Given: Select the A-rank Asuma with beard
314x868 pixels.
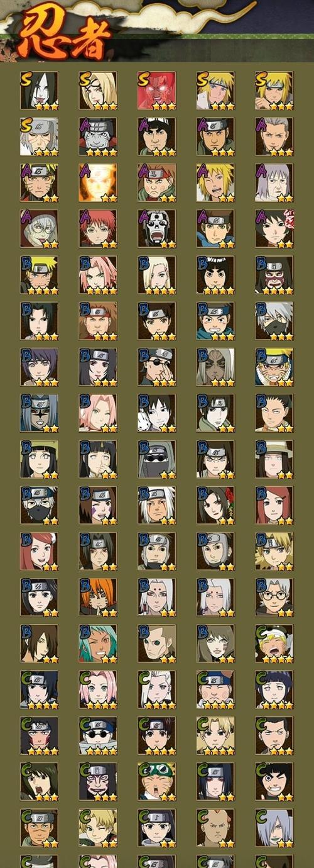Looking at the screenshot, I should pyautogui.click(x=215, y=136).
